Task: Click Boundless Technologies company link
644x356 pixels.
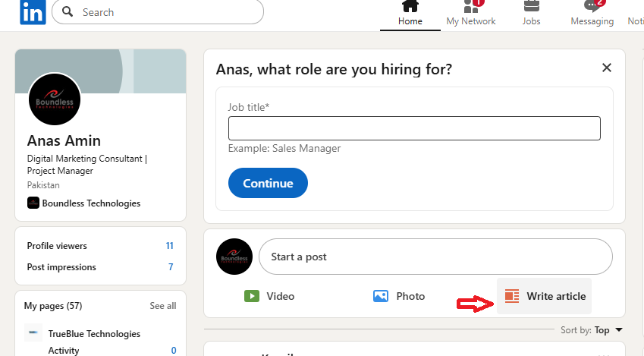Action: (91, 203)
